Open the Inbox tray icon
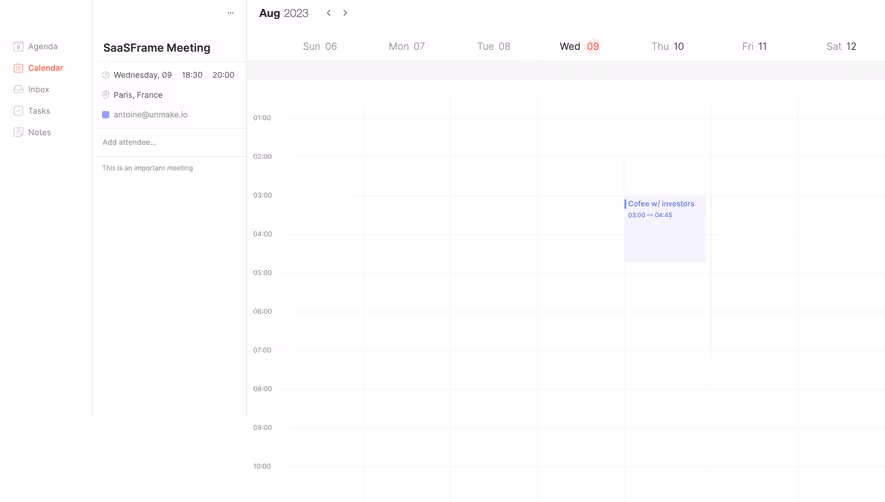This screenshot has width=885, height=502. coord(18,89)
